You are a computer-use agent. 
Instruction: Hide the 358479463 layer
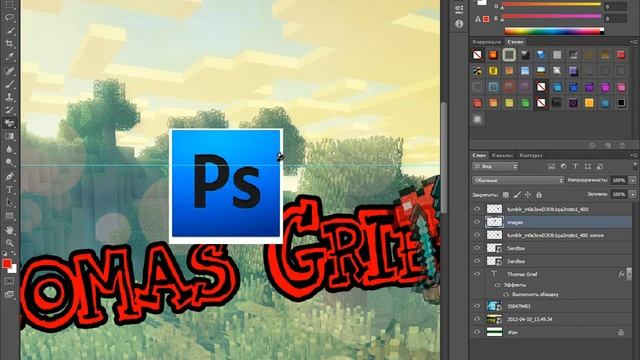(x=477, y=306)
